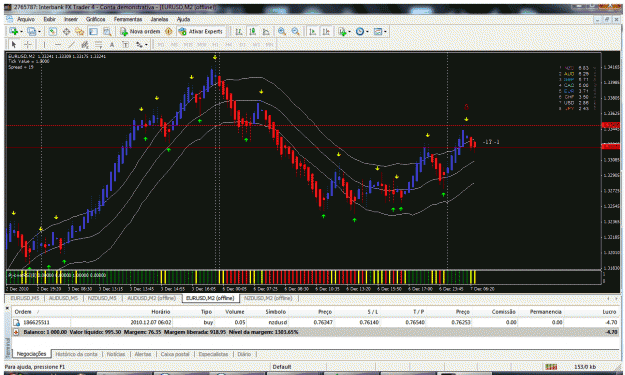Open the Especialistas tab

213,354
